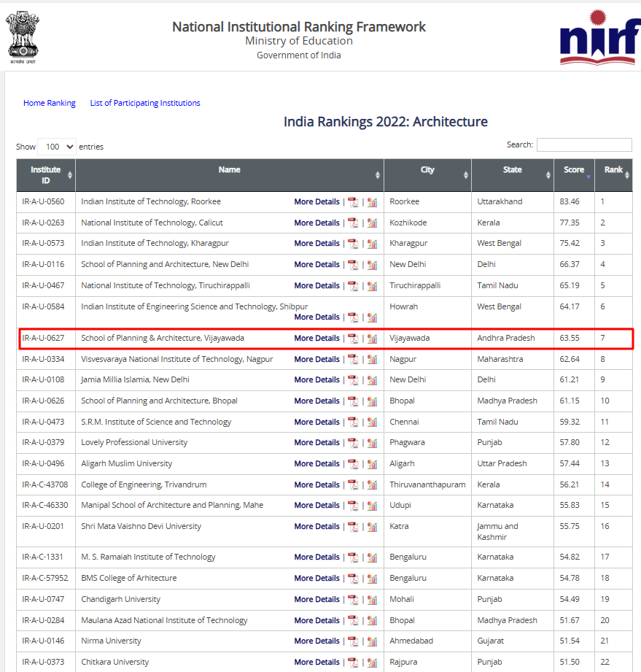Open PDF icon for IIT Roorkee row
Screen dimensions: 641x672
pyautogui.click(x=353, y=202)
